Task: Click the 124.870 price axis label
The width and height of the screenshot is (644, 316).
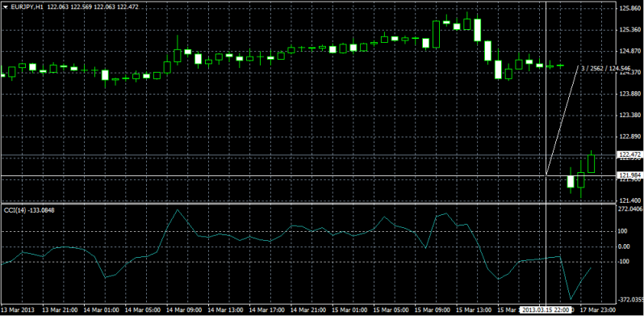Action: 631,51
